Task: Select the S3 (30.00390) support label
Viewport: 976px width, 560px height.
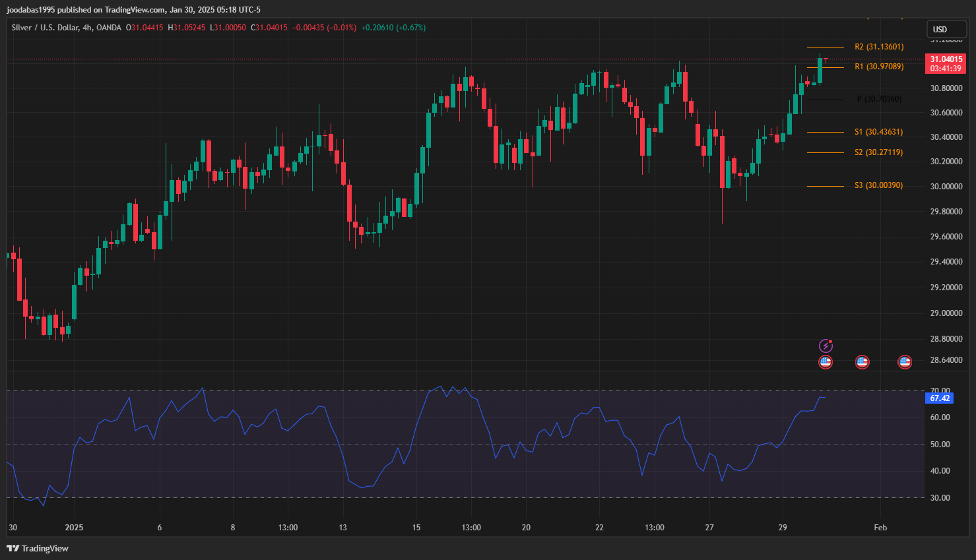Action: point(878,185)
